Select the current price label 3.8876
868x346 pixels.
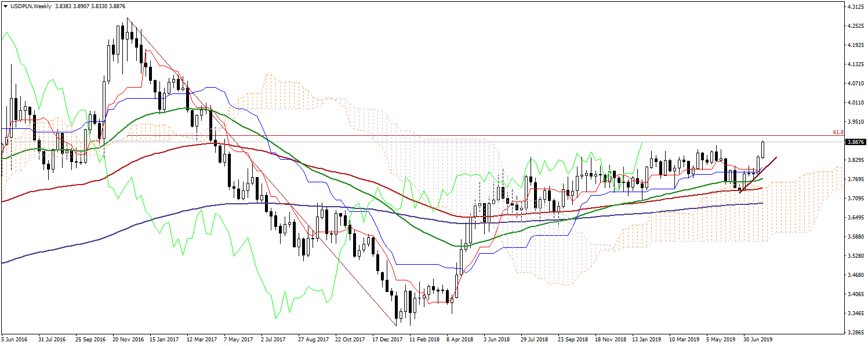[x=855, y=142]
